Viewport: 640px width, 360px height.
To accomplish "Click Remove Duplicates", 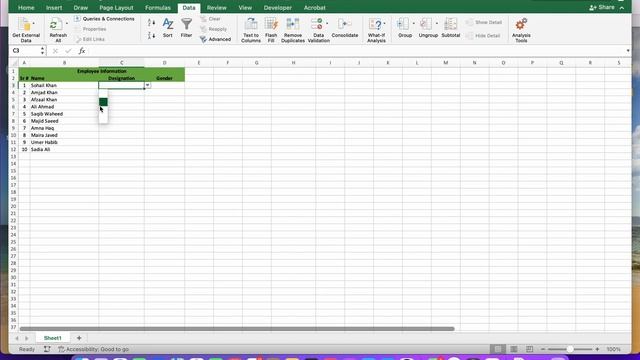I will (293, 30).
